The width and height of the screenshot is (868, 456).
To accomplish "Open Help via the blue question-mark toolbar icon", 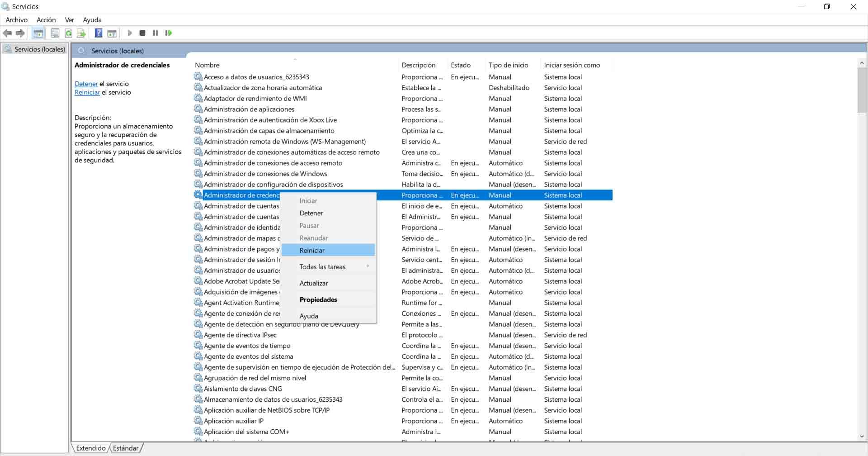I will (x=99, y=33).
